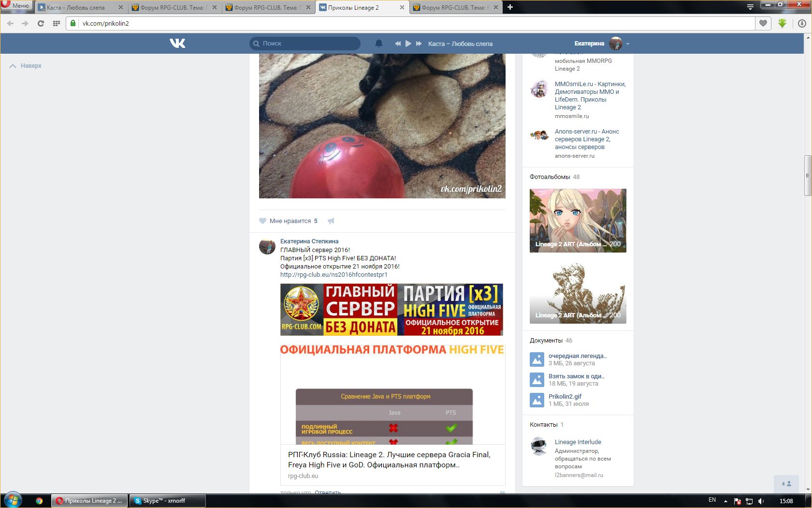Click the Поиск search field
812x508 pixels.
[305, 44]
